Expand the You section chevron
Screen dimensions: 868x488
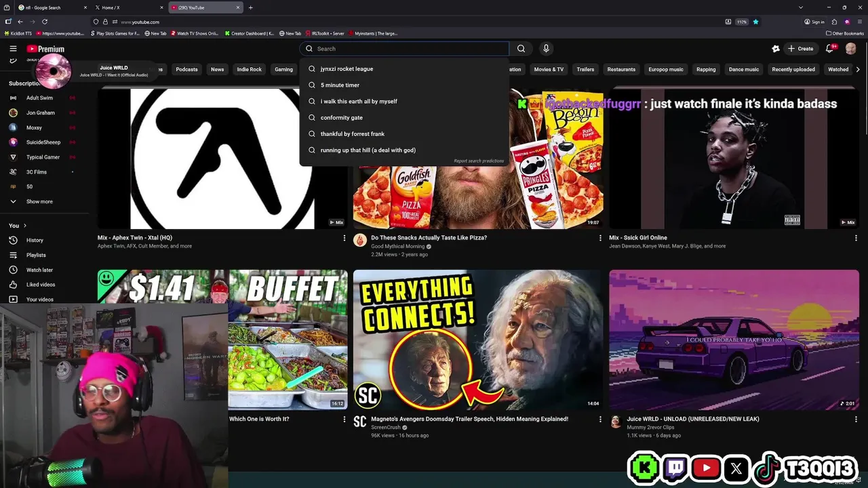click(x=25, y=226)
